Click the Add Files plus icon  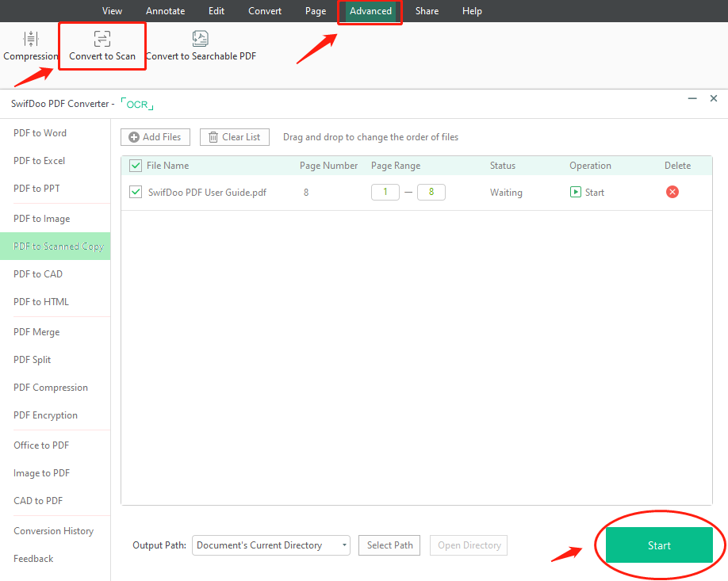[x=134, y=137]
